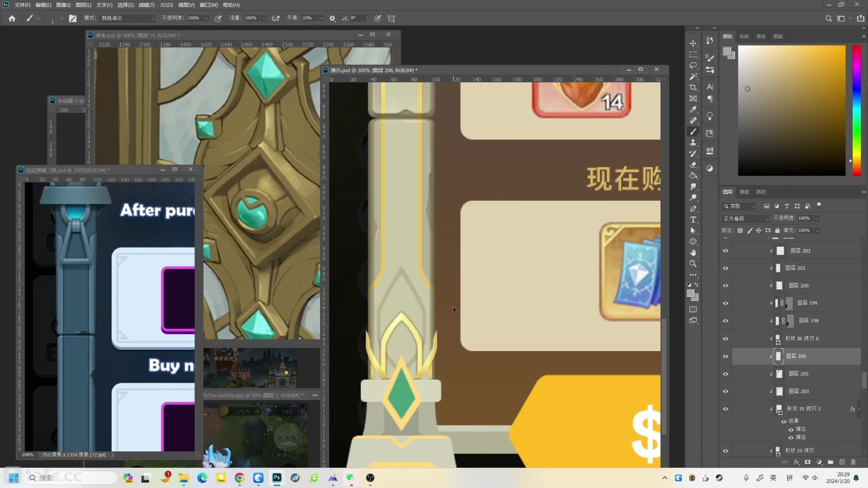Select the Eyedropper tool
The image size is (868, 488).
pyautogui.click(x=693, y=109)
